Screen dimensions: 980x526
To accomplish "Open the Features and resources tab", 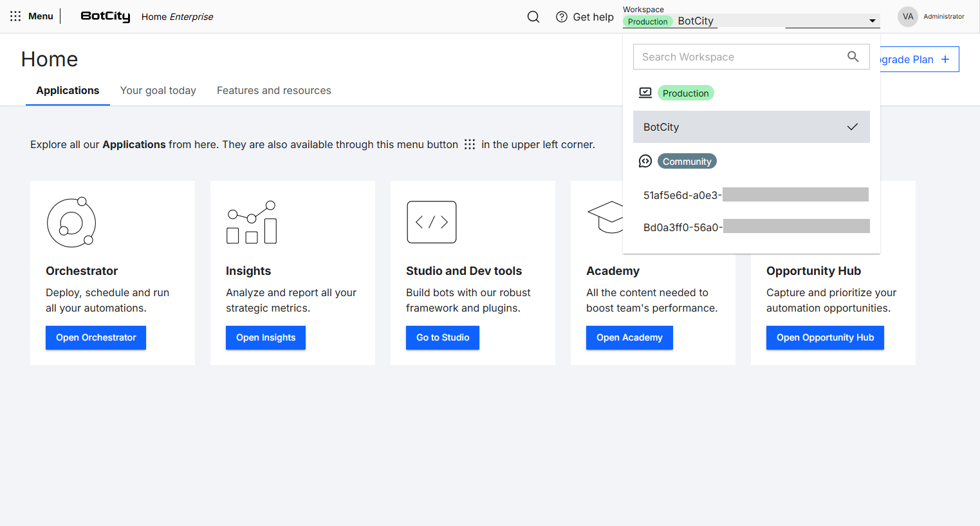I will click(x=273, y=91).
